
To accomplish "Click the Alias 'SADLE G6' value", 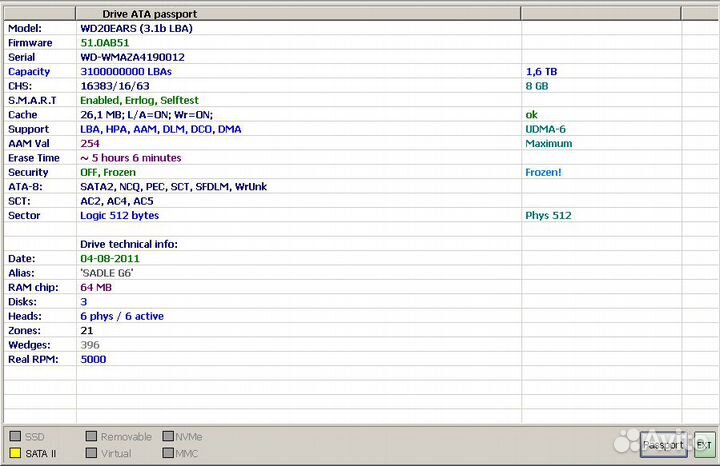I will [107, 273].
